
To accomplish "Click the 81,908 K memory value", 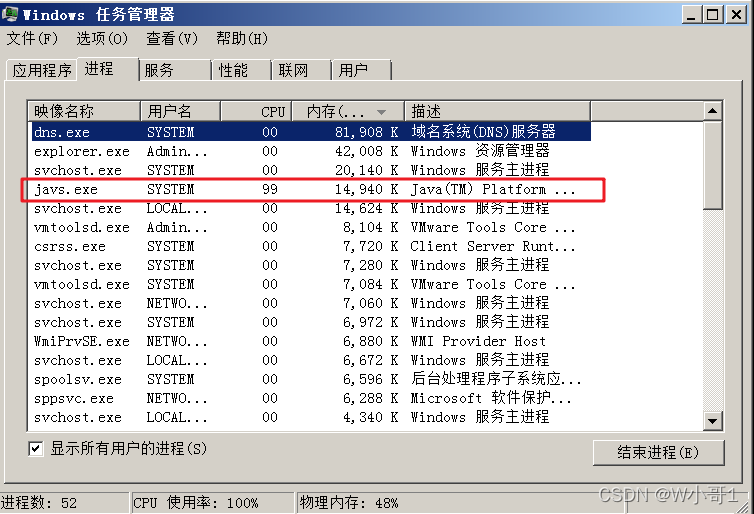I will [366, 132].
